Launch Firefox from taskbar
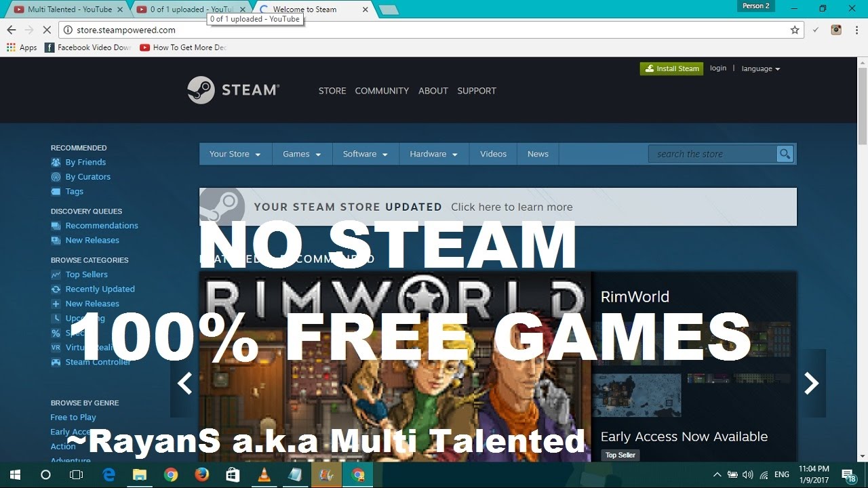Screen dimensions: 868x488 click(x=202, y=474)
